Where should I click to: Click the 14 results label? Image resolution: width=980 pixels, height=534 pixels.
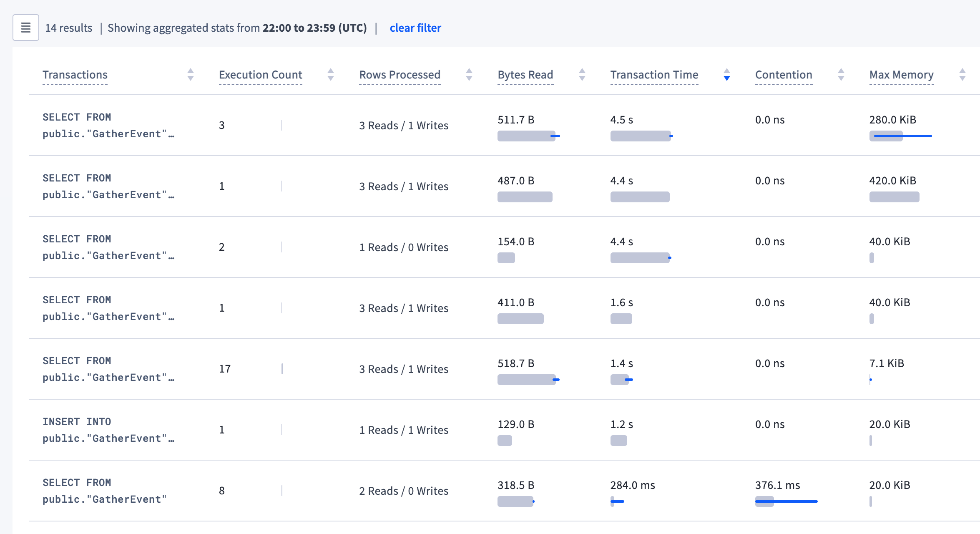pos(69,28)
